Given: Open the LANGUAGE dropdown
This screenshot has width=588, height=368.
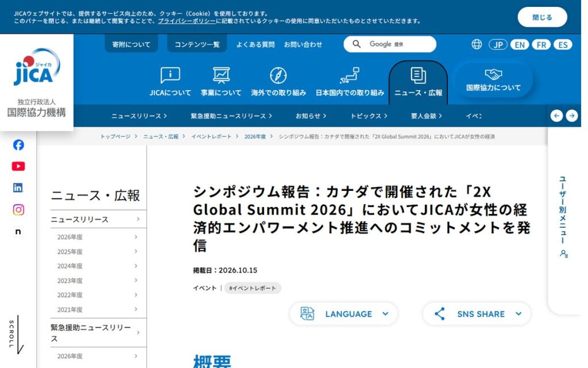Looking at the screenshot, I should (x=343, y=314).
